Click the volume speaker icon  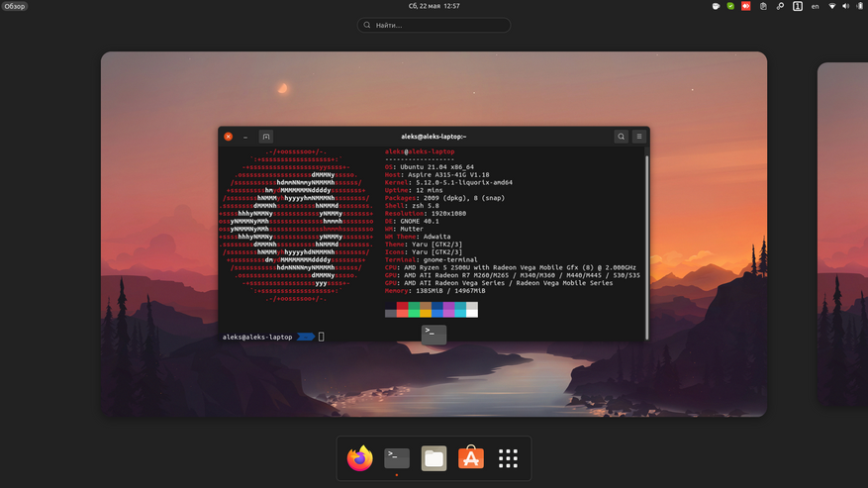pos(846,6)
